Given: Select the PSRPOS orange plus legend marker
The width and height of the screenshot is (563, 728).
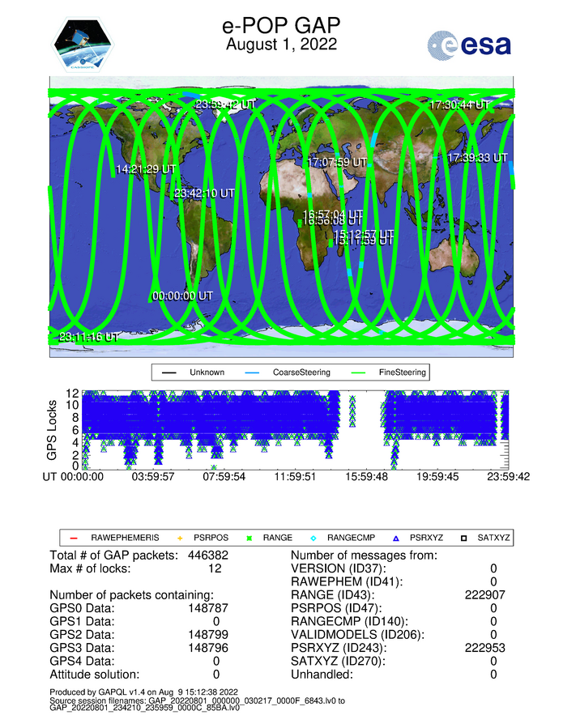Looking at the screenshot, I should click(x=181, y=537).
